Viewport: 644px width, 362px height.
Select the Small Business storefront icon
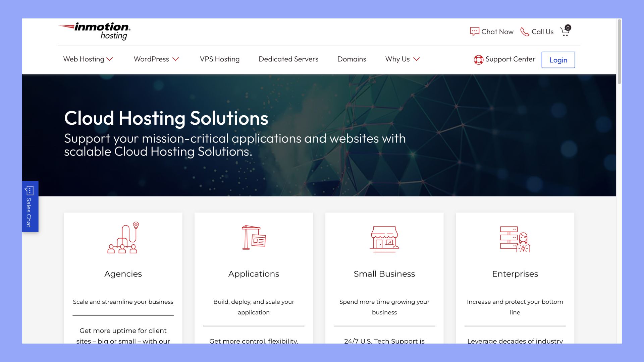(x=384, y=239)
